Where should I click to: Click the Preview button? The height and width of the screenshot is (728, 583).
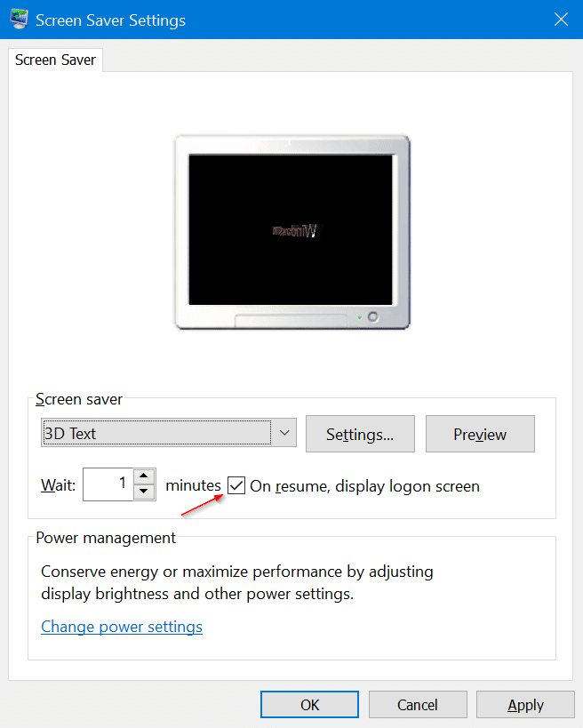480,434
